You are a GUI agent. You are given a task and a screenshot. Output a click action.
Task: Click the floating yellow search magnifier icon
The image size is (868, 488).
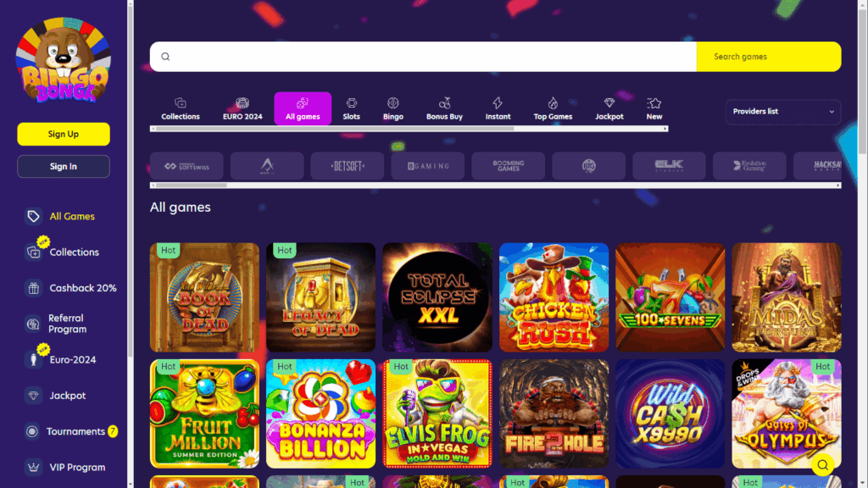point(822,465)
